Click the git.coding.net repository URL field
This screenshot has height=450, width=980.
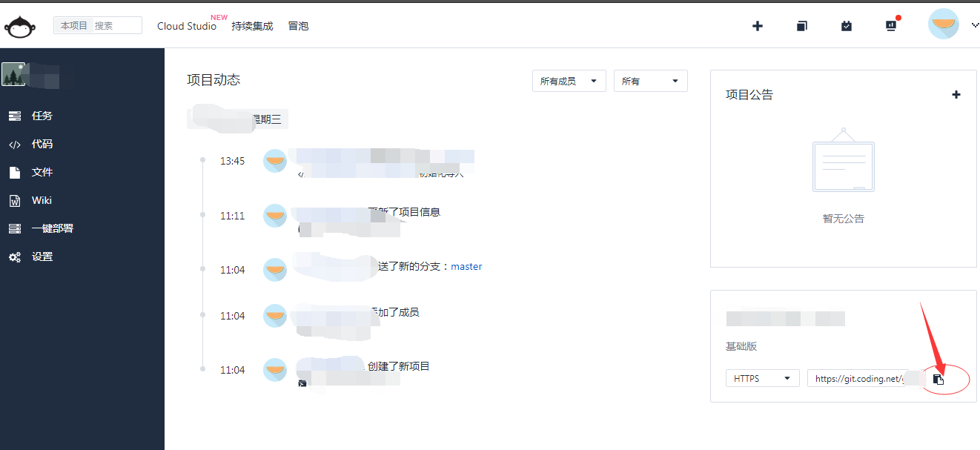[x=867, y=378]
